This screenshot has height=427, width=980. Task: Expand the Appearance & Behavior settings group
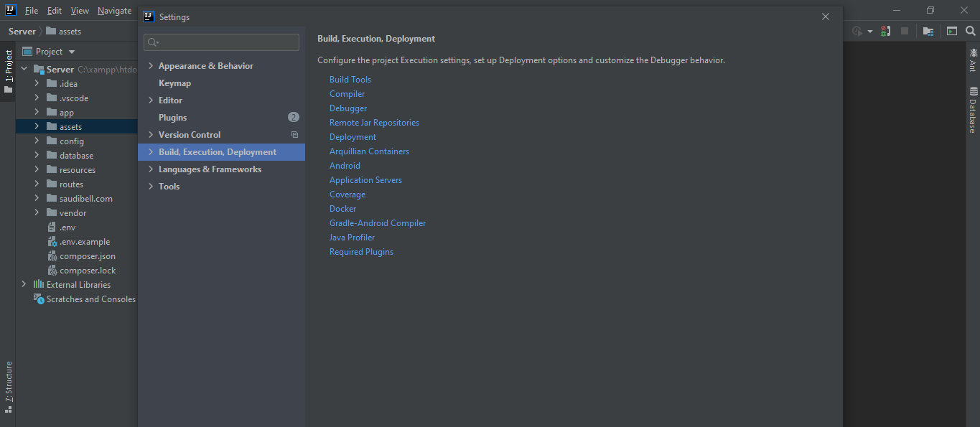[151, 66]
